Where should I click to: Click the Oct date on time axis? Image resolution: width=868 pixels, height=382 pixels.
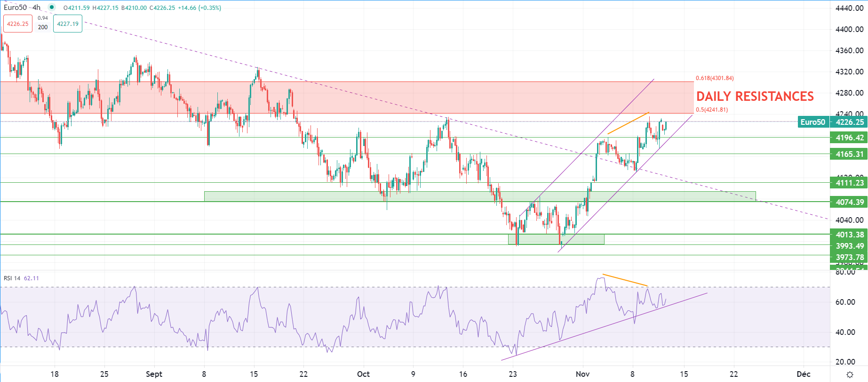pos(363,374)
